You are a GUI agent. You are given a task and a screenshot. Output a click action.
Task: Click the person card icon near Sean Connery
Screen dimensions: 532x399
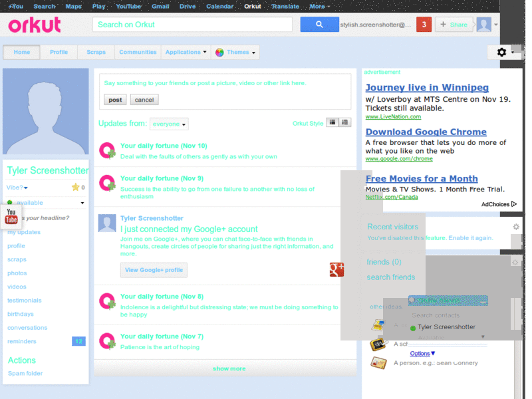[x=378, y=363]
